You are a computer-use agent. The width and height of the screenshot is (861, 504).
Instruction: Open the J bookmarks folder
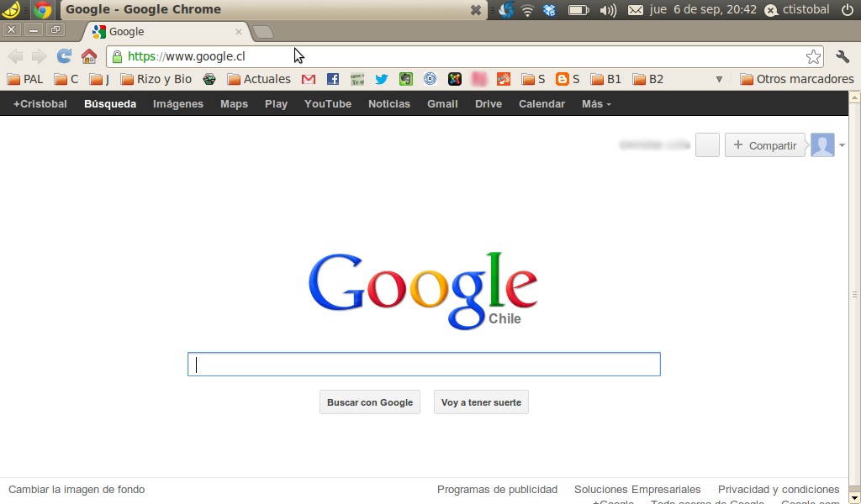(x=99, y=80)
